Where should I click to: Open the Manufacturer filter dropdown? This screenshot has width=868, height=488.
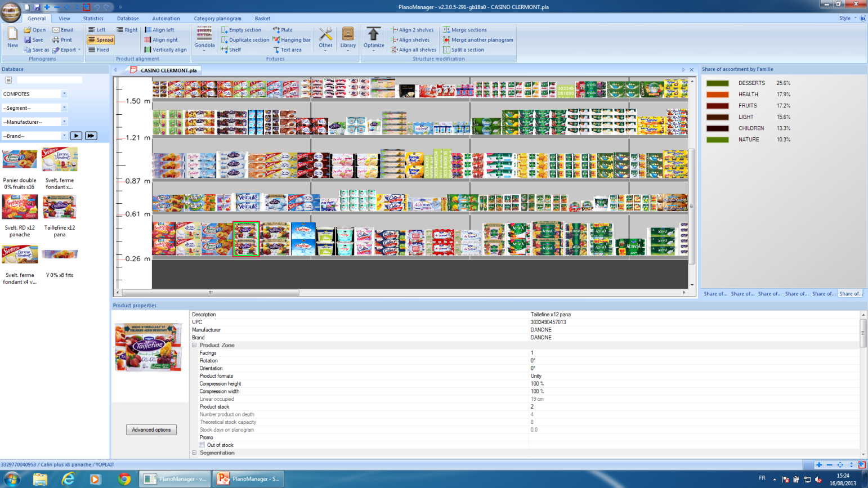tap(64, 122)
